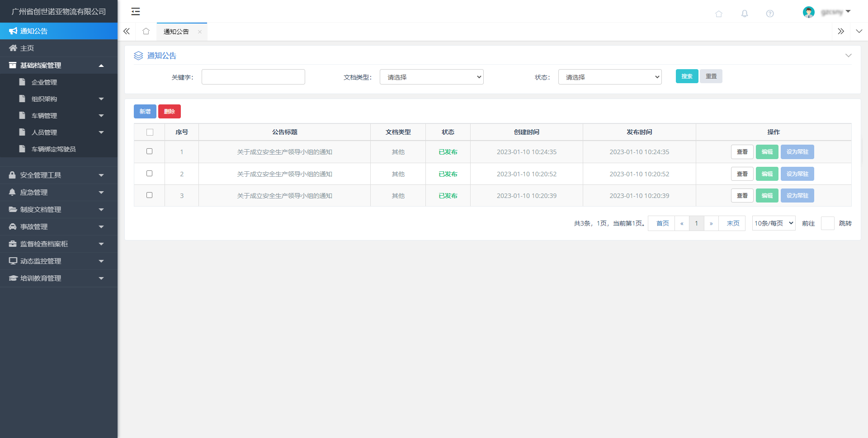Screen dimensions: 868x438
Task: Click the user avatar icon
Action: click(x=808, y=12)
